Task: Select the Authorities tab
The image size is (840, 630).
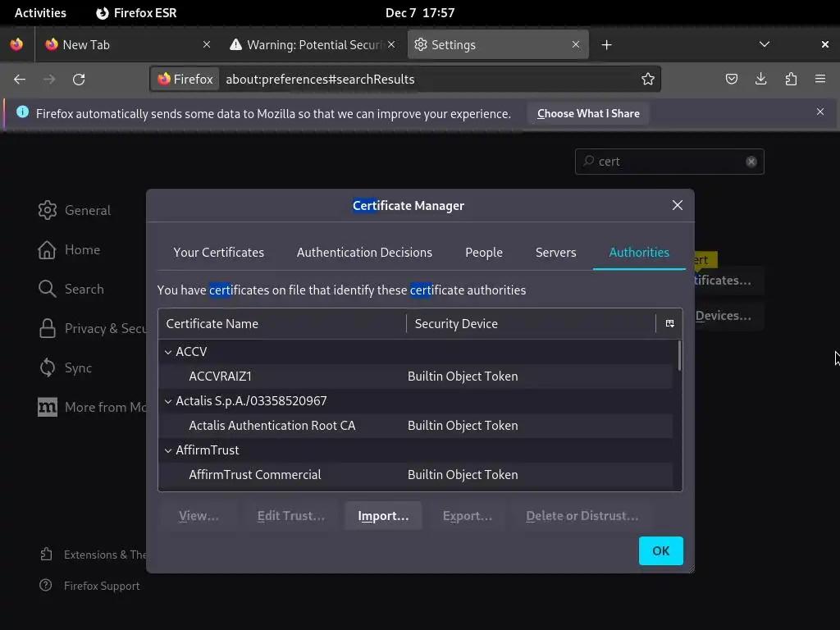Action: click(x=639, y=253)
